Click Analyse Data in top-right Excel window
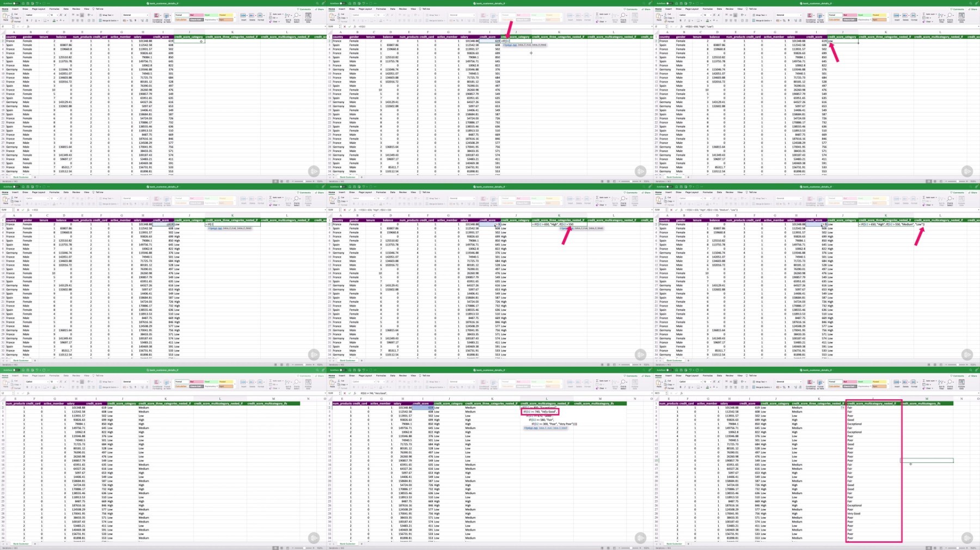This screenshot has height=550, width=980. click(961, 17)
